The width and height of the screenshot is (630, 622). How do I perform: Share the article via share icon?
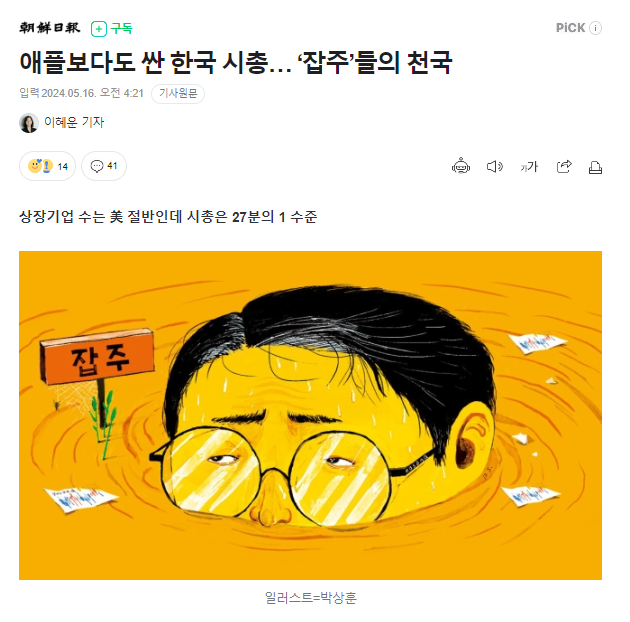click(x=564, y=166)
